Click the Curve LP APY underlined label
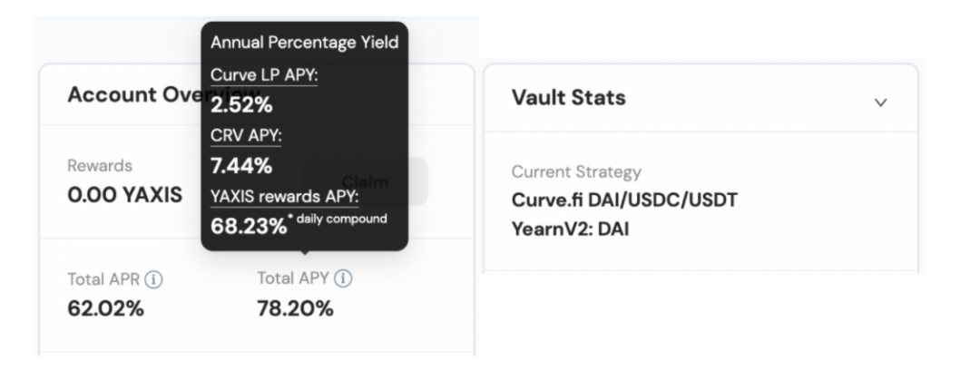Screen dimensions: 980x390 (263, 75)
